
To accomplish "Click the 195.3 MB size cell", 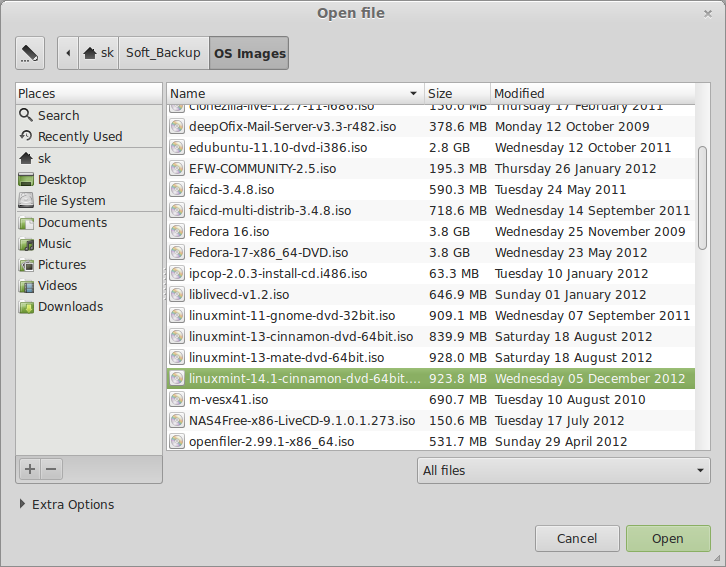I will pos(457,168).
